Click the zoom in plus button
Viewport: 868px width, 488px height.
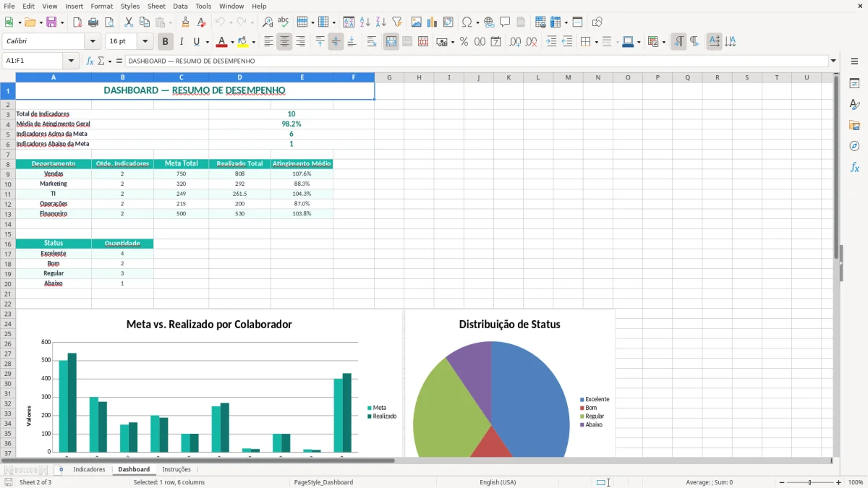point(839,482)
